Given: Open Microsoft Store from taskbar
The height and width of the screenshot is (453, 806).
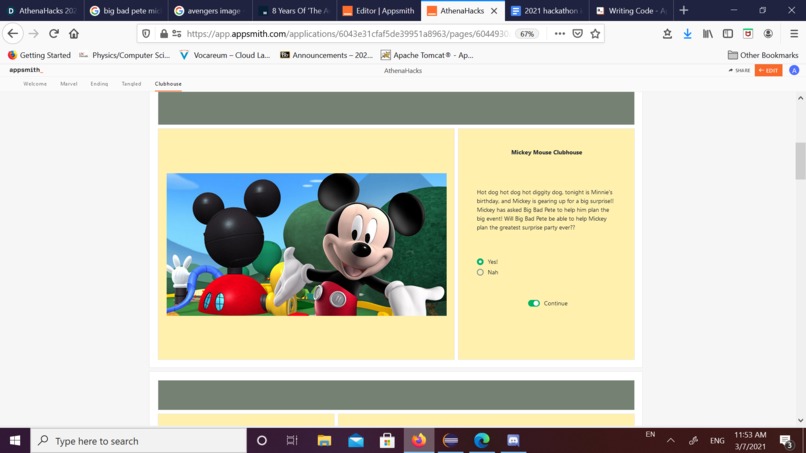Looking at the screenshot, I should point(387,441).
